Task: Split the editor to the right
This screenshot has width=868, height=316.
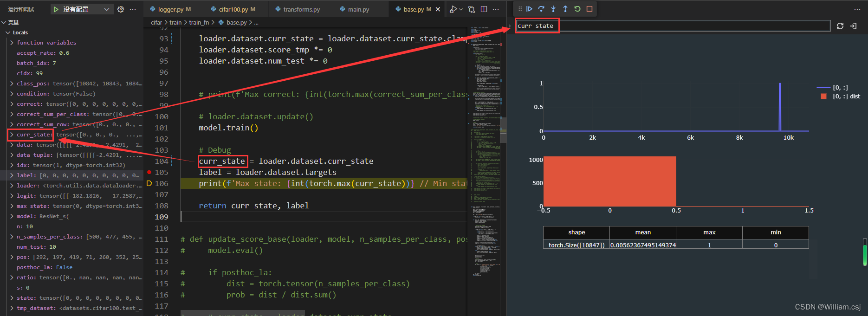Action: (x=484, y=9)
